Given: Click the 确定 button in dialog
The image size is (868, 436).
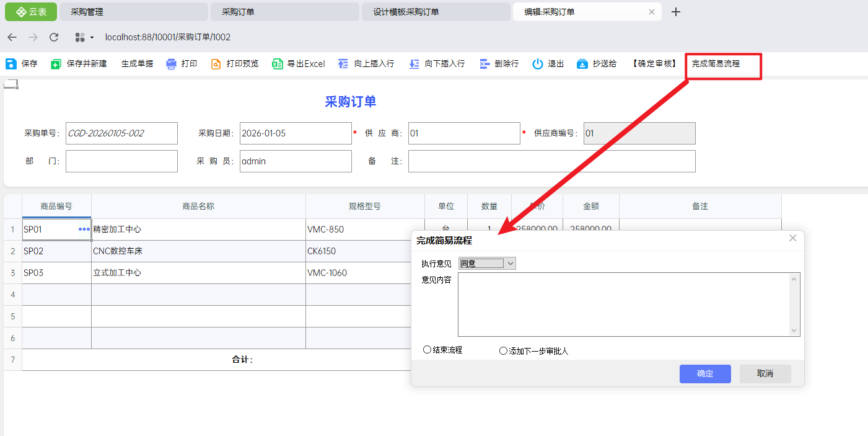Looking at the screenshot, I should [x=704, y=373].
